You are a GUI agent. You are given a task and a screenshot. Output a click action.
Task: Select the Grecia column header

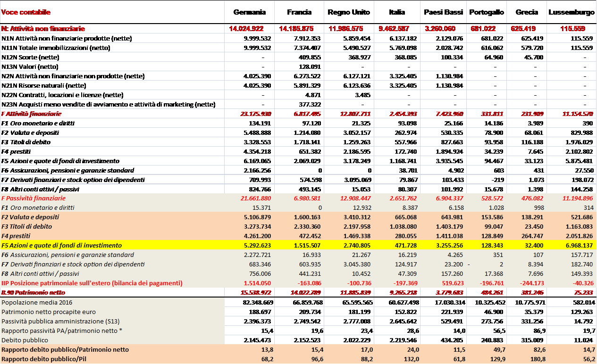(x=527, y=12)
